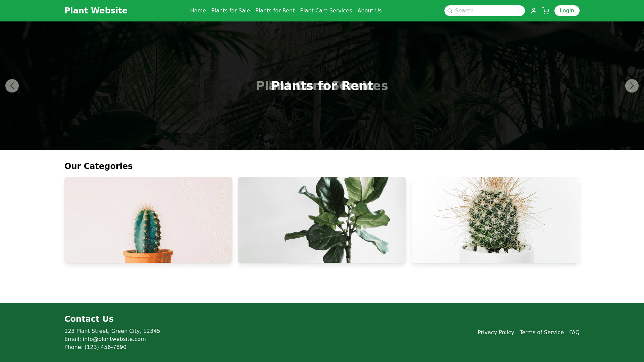
Task: Select the fiddle leaf fig category card
Action: click(322, 220)
